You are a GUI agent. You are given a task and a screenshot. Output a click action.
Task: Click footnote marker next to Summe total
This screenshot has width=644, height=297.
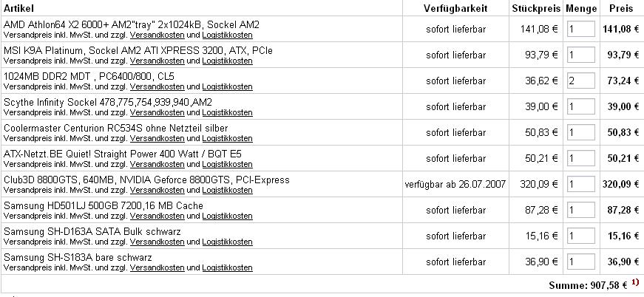(x=635, y=283)
